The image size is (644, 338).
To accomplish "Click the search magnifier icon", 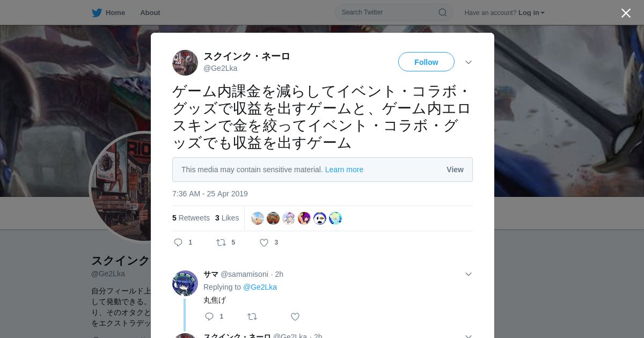I will click(443, 12).
